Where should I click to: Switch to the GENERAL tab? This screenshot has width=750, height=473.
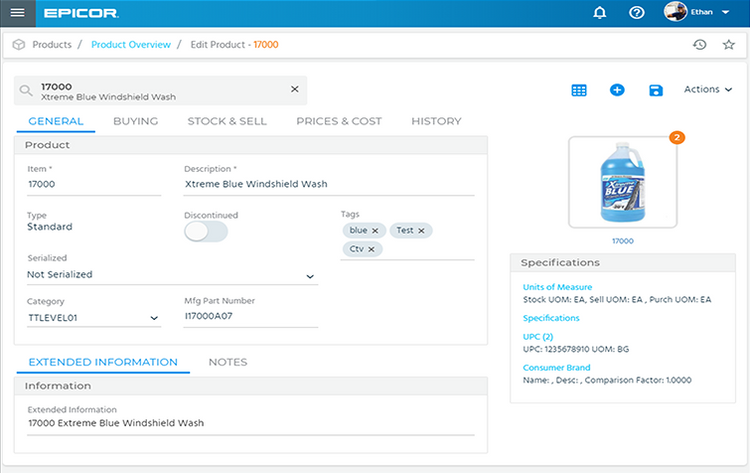click(x=55, y=121)
